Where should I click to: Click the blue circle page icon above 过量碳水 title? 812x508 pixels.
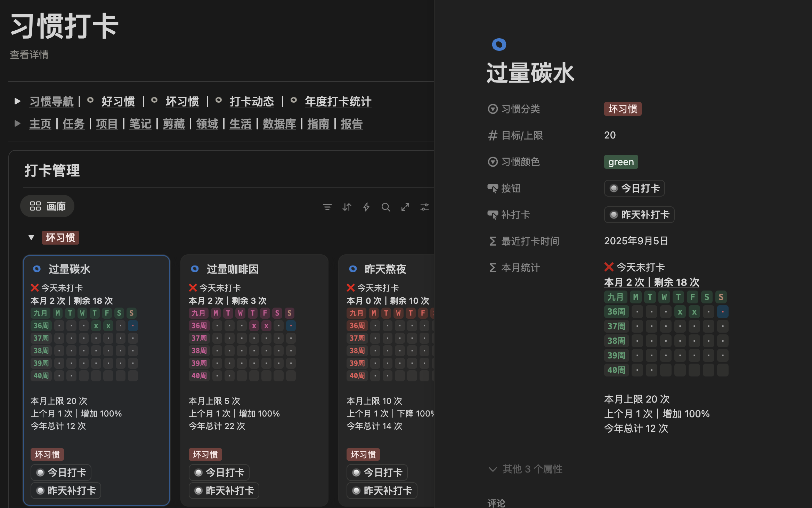click(499, 45)
